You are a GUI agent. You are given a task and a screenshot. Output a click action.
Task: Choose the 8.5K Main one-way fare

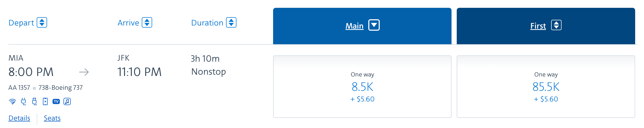point(362,87)
